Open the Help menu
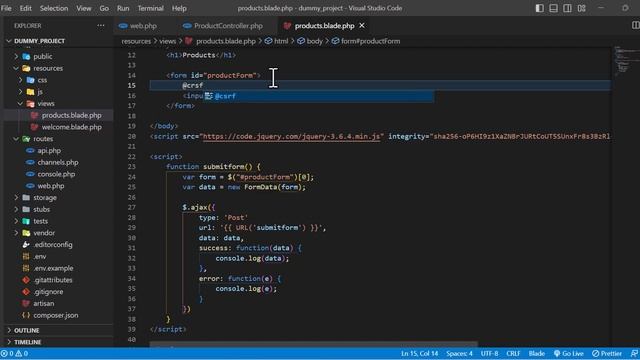 tap(179, 8)
